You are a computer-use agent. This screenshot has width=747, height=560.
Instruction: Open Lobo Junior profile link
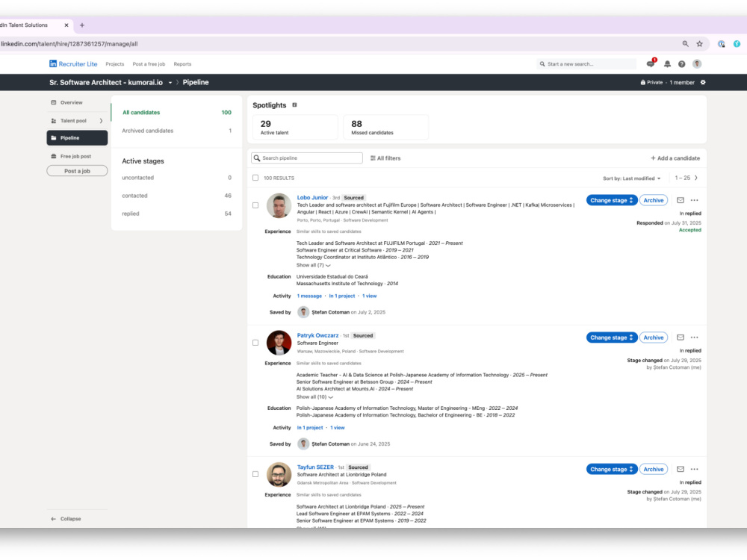[x=312, y=198]
